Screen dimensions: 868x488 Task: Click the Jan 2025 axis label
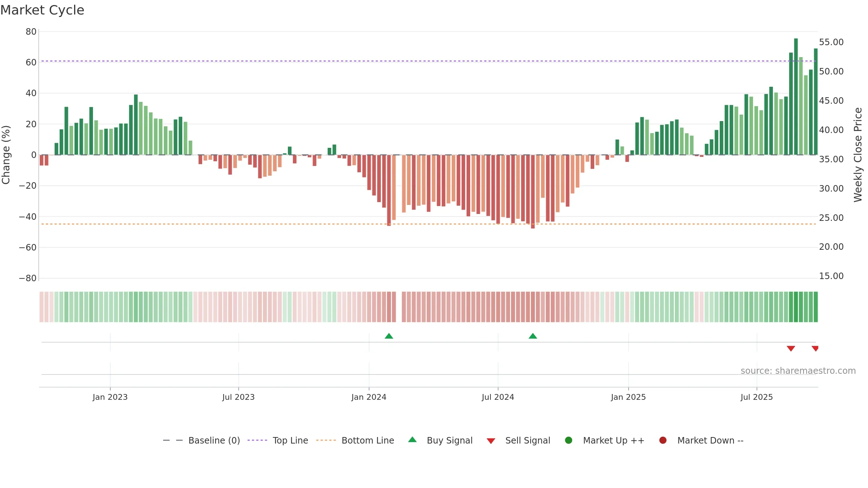click(628, 397)
